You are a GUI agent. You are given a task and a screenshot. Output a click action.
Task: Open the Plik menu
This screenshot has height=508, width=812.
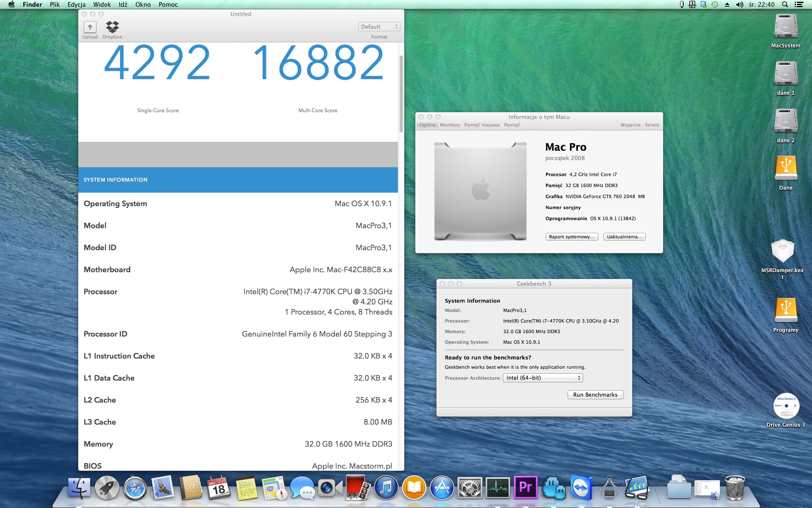click(x=55, y=5)
